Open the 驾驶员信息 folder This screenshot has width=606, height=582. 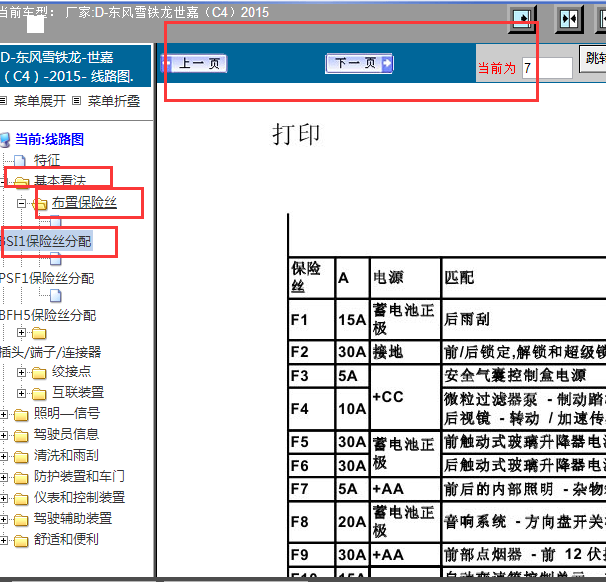(x=66, y=434)
